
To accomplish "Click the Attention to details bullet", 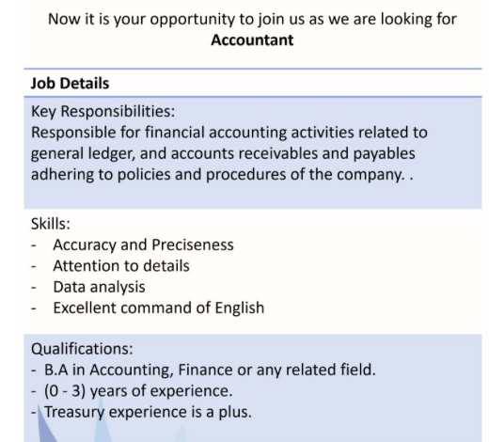I will pyautogui.click(x=121, y=266).
